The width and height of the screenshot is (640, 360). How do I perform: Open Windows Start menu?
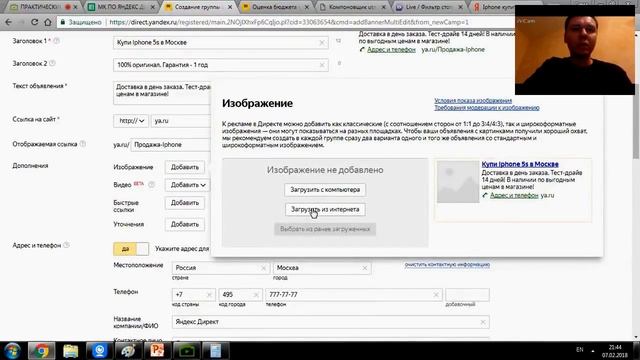point(12,351)
